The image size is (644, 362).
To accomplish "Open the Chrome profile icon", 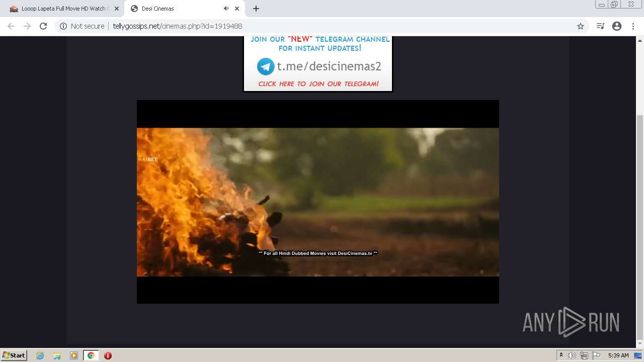I will point(617,26).
